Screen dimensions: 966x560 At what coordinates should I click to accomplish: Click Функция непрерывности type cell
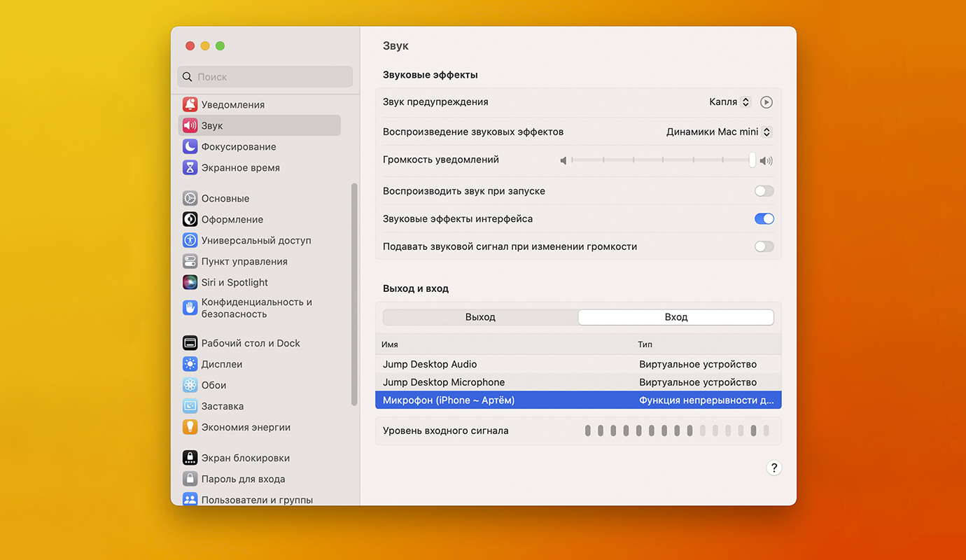pos(707,400)
